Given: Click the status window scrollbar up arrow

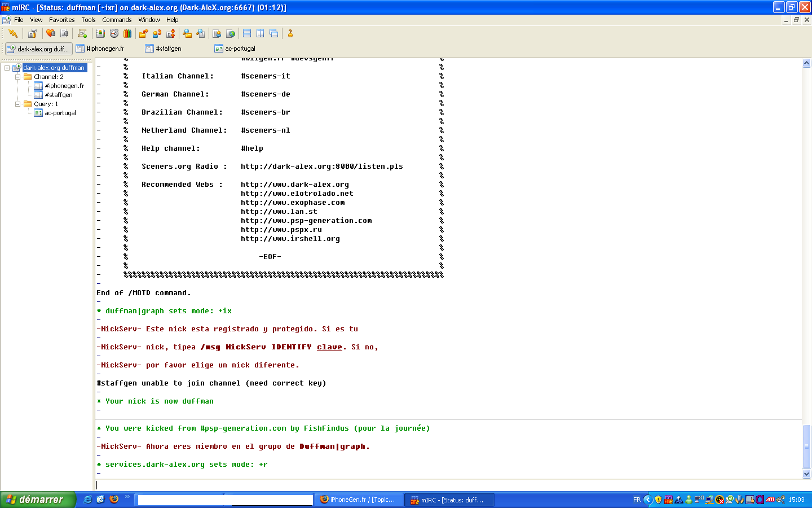Looking at the screenshot, I should 807,63.
